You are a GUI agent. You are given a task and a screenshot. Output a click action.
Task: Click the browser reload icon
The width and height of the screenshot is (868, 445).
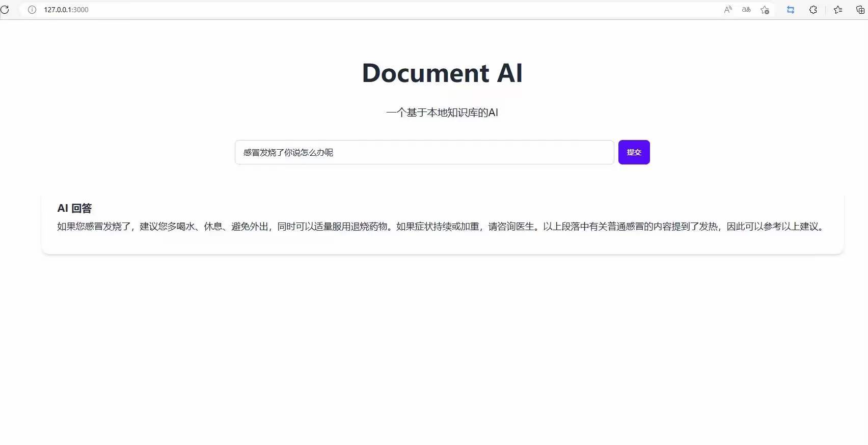[x=5, y=10]
